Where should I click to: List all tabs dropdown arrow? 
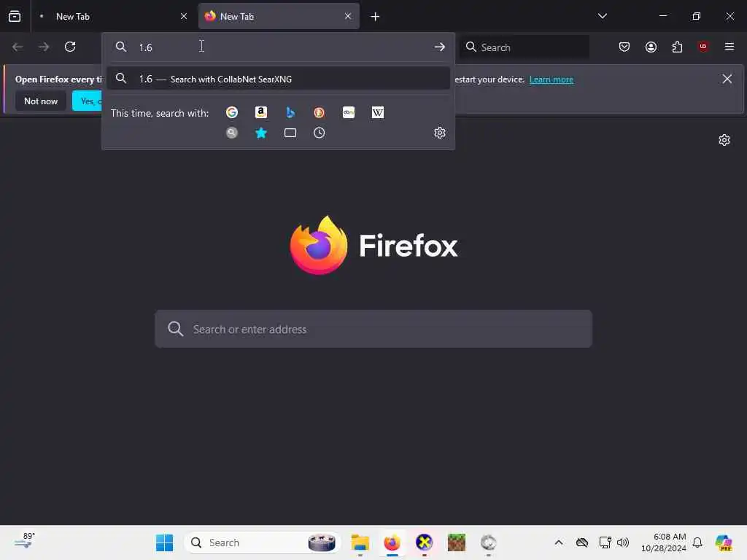603,16
